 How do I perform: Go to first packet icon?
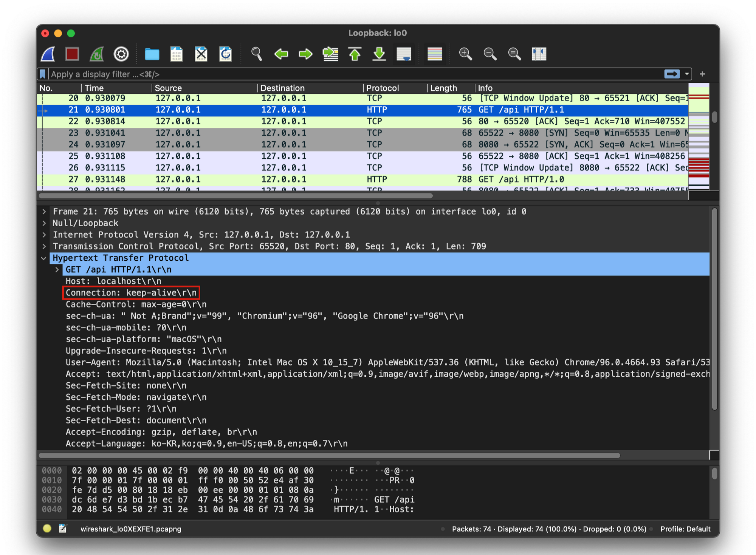355,54
